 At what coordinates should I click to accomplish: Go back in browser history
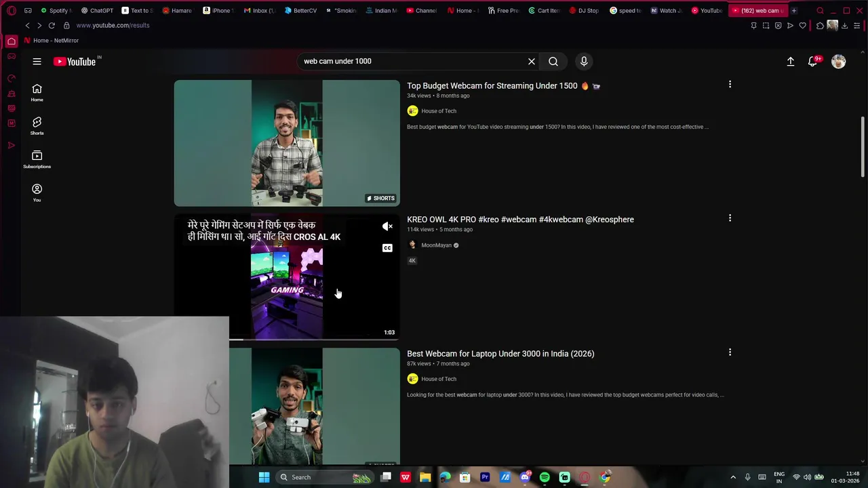pos(27,26)
